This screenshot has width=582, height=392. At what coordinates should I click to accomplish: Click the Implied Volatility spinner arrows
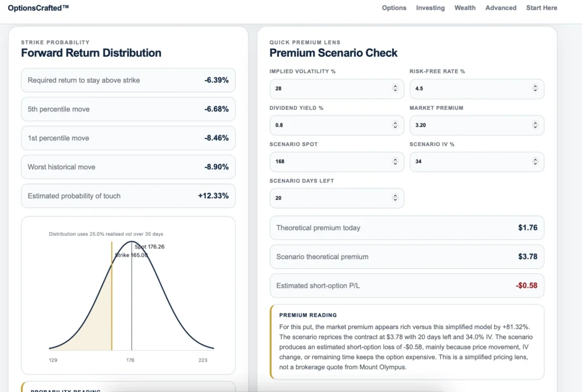point(395,88)
